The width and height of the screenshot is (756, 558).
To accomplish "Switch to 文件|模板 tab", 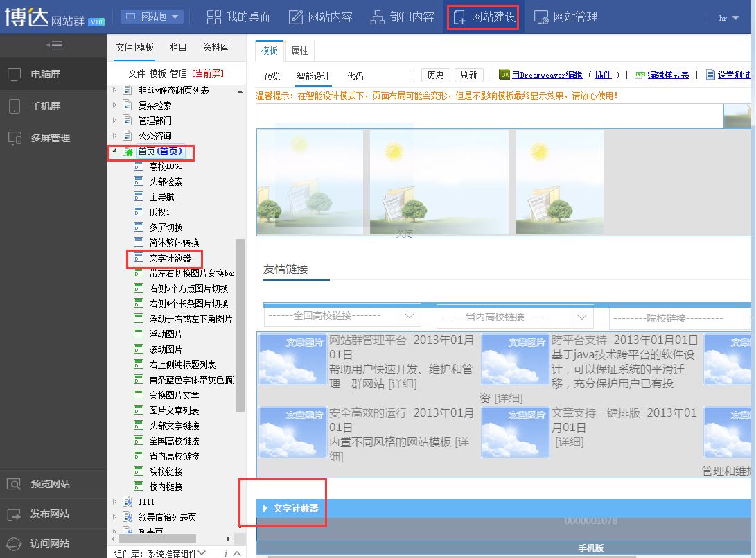I will coord(134,47).
